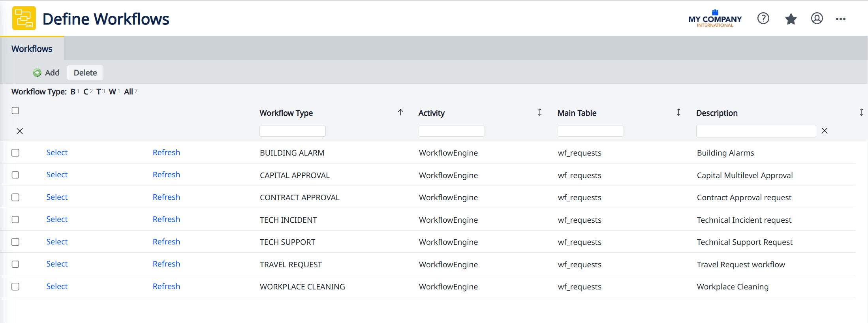Filter Workflow Type by letter W

click(x=112, y=92)
